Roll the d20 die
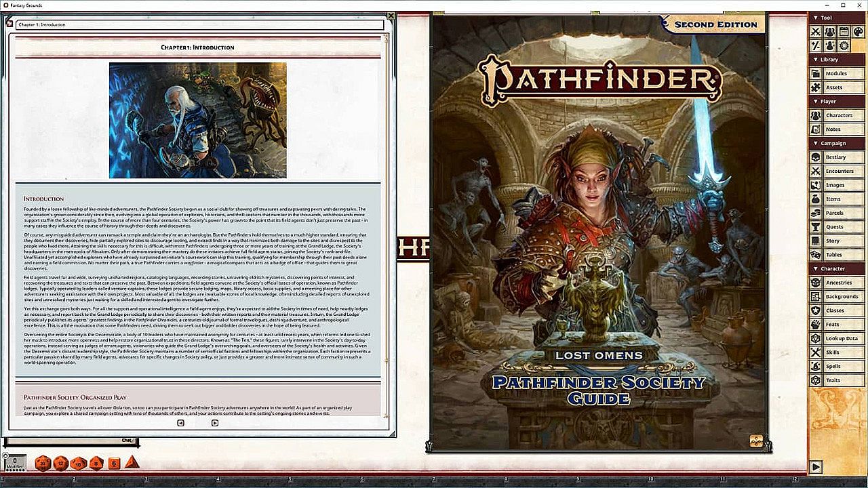This screenshot has width=868, height=488. pyautogui.click(x=43, y=463)
